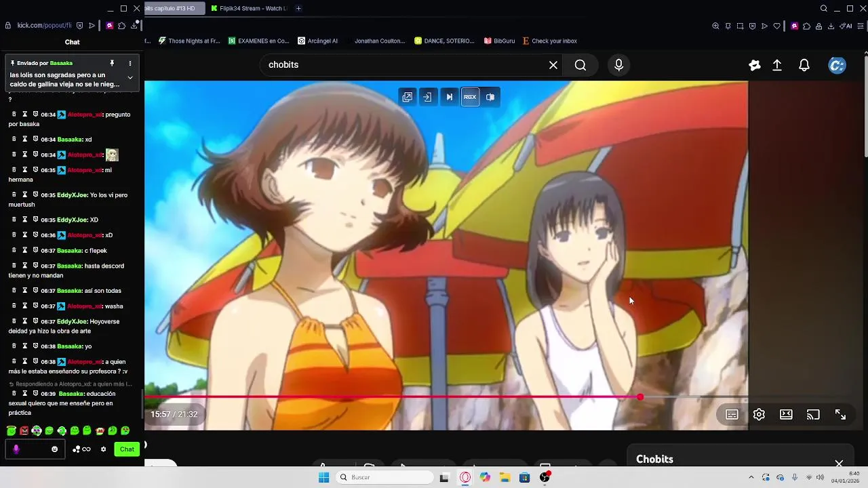868x488 pixels.
Task: Click the red angry emote in the emote row
Action: 24,430
